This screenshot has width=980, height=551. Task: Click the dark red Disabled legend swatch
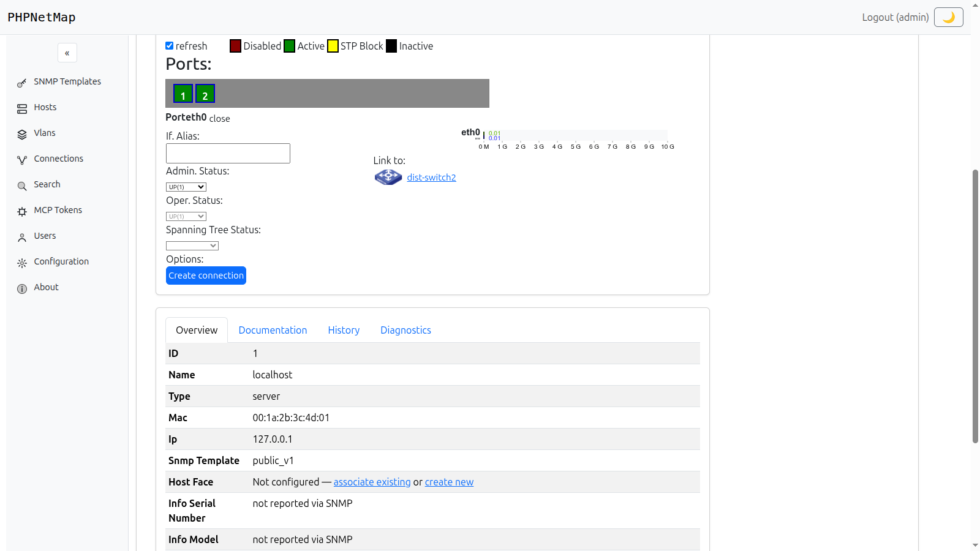coord(235,46)
